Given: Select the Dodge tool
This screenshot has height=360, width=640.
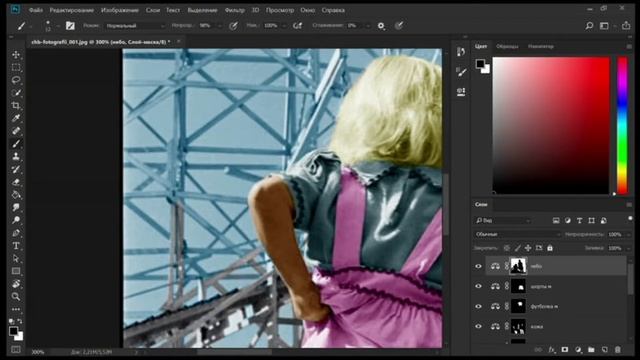Looking at the screenshot, I should 16,220.
